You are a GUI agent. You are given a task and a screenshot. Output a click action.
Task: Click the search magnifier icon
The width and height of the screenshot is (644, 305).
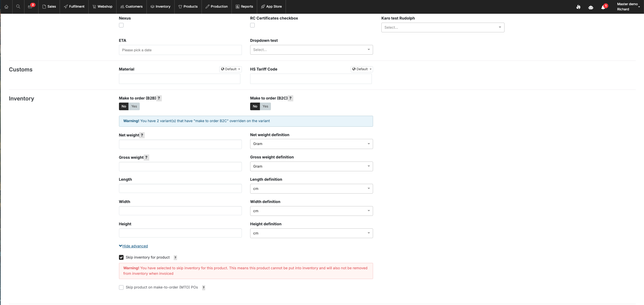(18, 6)
